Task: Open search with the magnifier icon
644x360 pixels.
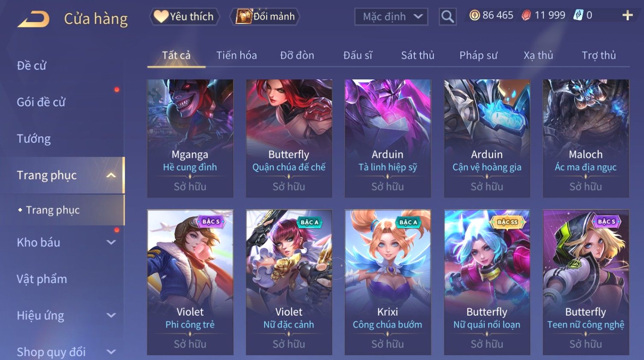Action: [447, 17]
